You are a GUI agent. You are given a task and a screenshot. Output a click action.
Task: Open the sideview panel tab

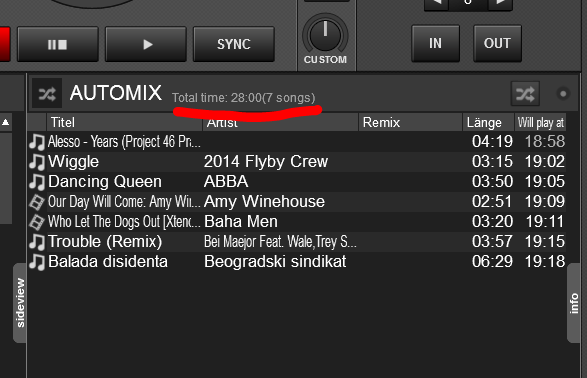(x=20, y=303)
